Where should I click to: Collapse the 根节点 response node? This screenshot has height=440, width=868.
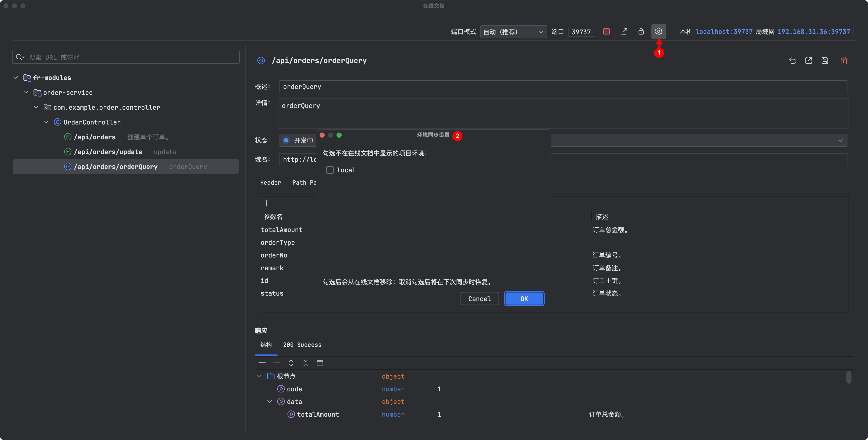point(259,376)
